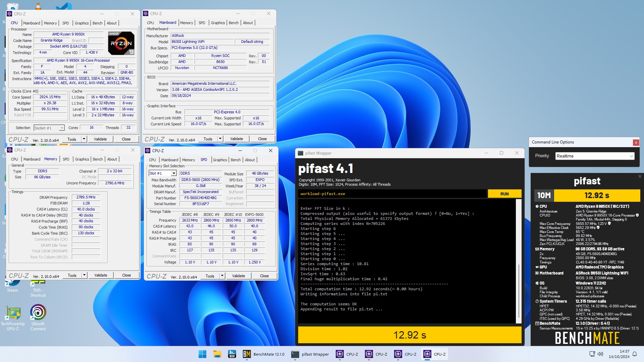Click the Memory section icon in BenchMate panel
The width and height of the screenshot is (644, 362).
pos(537,249)
